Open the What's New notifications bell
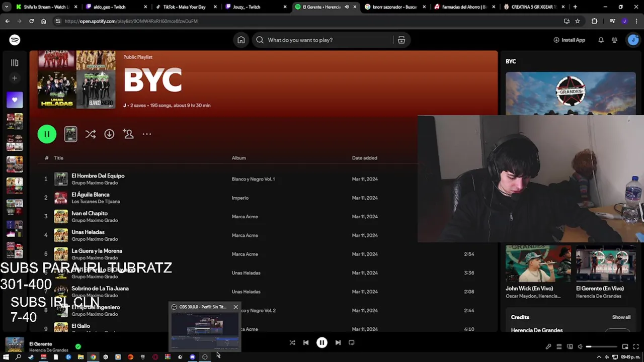The image size is (644, 362). (601, 40)
